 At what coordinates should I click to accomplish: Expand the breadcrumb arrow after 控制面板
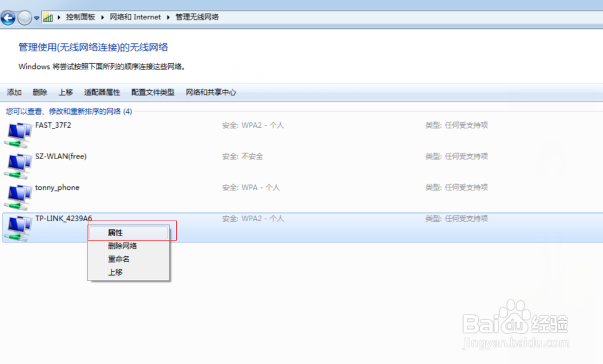(102, 17)
